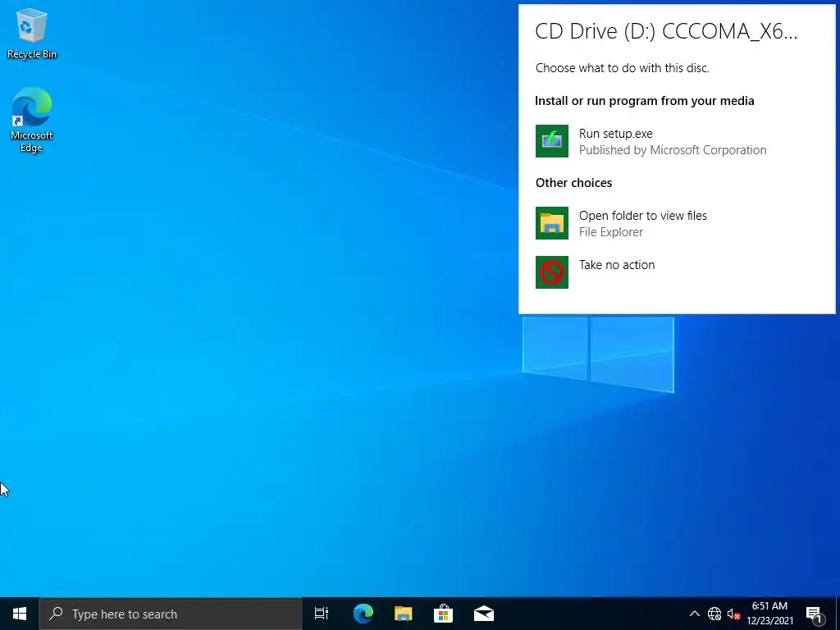Click the CD Drive (D:) notification title
The height and width of the screenshot is (630, 840).
click(x=666, y=31)
